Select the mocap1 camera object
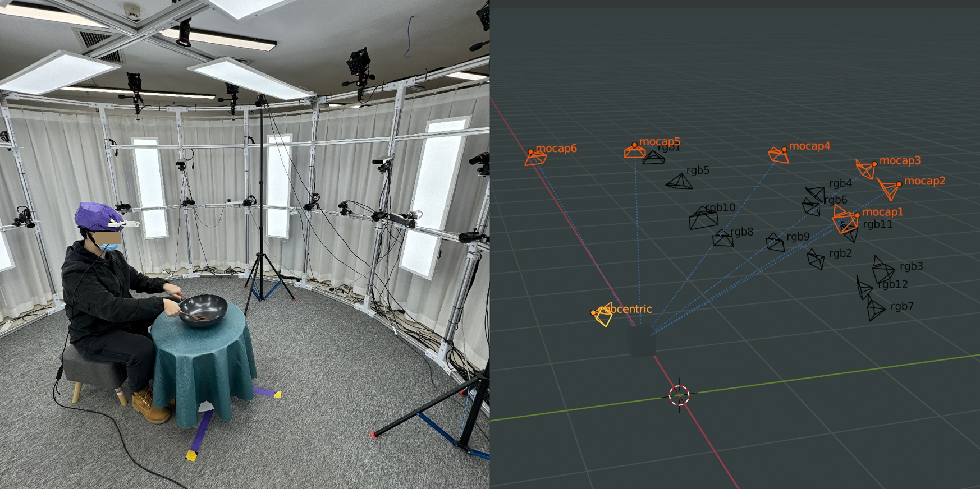 coord(845,219)
